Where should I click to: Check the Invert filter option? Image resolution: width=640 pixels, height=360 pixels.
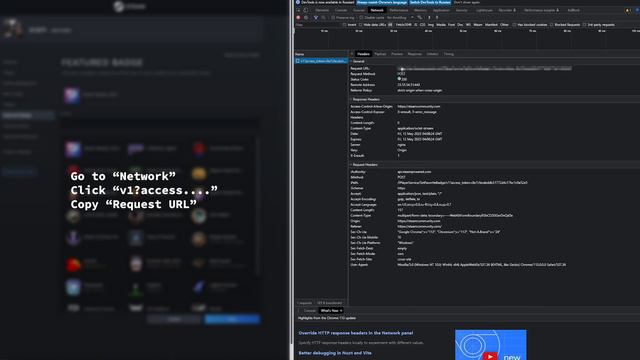(344, 25)
